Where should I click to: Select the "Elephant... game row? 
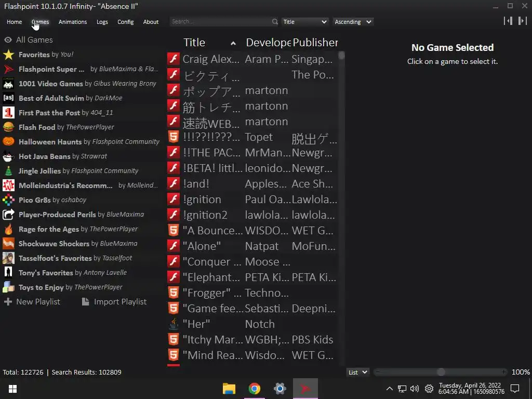[252, 277]
